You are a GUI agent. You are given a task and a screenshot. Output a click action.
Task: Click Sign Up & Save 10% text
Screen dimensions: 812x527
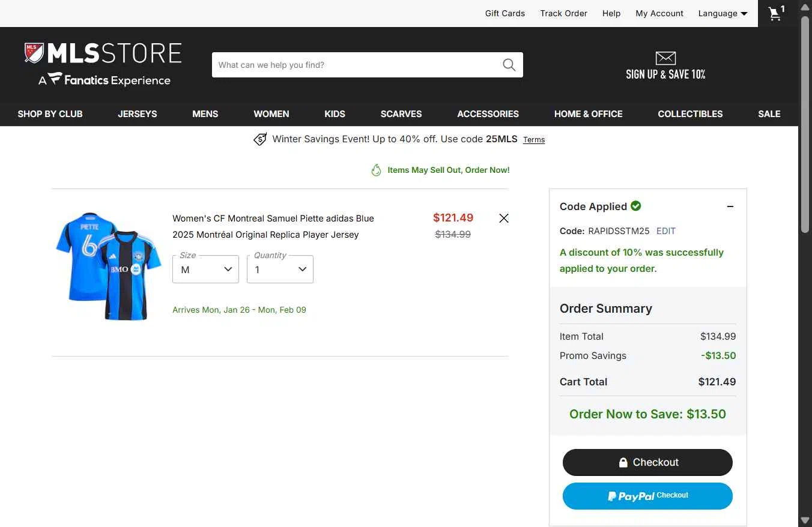point(665,74)
